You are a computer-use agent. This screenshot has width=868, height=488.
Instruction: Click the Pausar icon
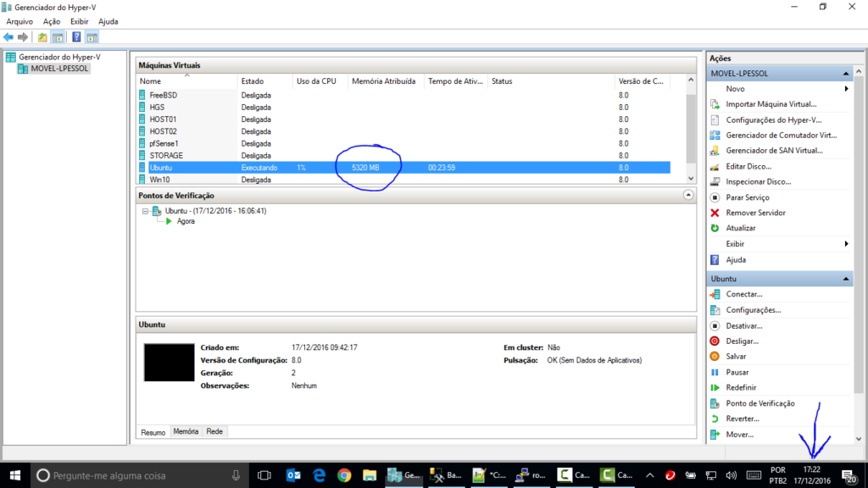pos(715,373)
